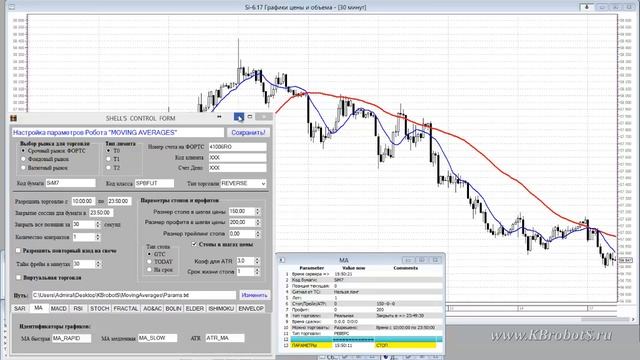This screenshot has height=360, width=640.
Task: Click the robot title 'MOVING AVERAGES' text field
Action: point(118,132)
